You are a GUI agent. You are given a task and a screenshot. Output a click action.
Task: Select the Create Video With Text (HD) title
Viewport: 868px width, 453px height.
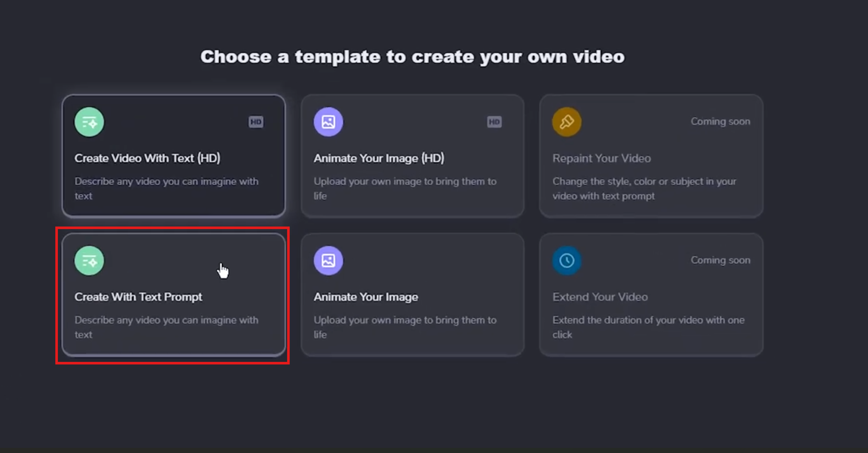[x=147, y=158]
